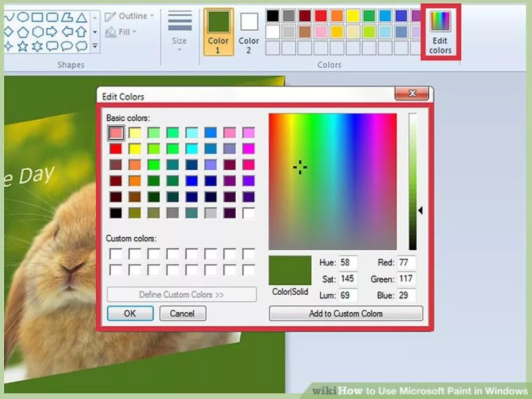Open the Outline dropdown
Image resolution: width=532 pixels, height=399 pixels.
(129, 16)
